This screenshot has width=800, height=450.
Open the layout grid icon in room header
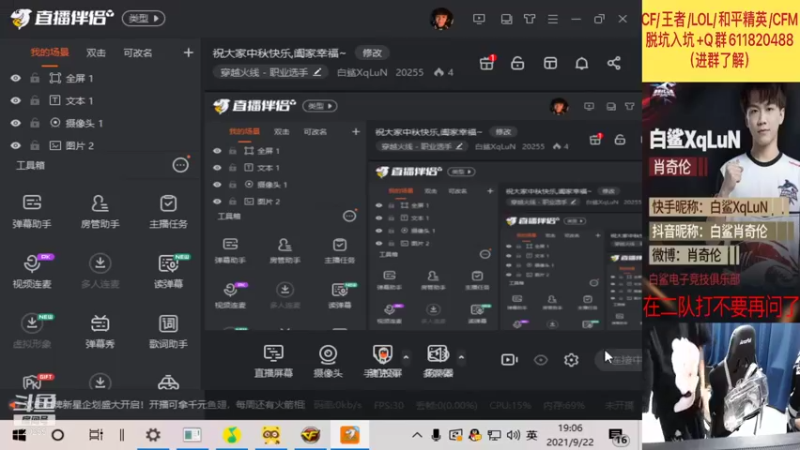[x=550, y=63]
